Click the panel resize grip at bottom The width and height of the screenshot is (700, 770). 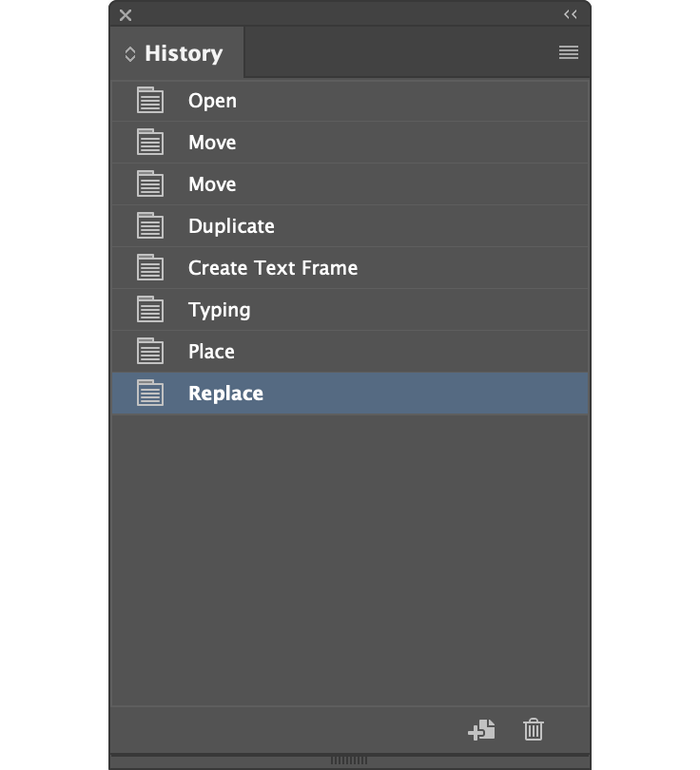pyautogui.click(x=349, y=760)
